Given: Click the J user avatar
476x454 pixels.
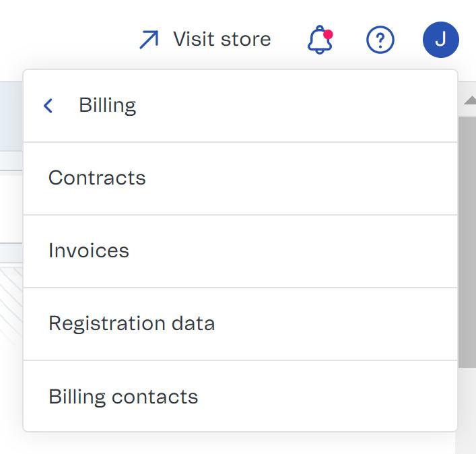Looking at the screenshot, I should 440,40.
